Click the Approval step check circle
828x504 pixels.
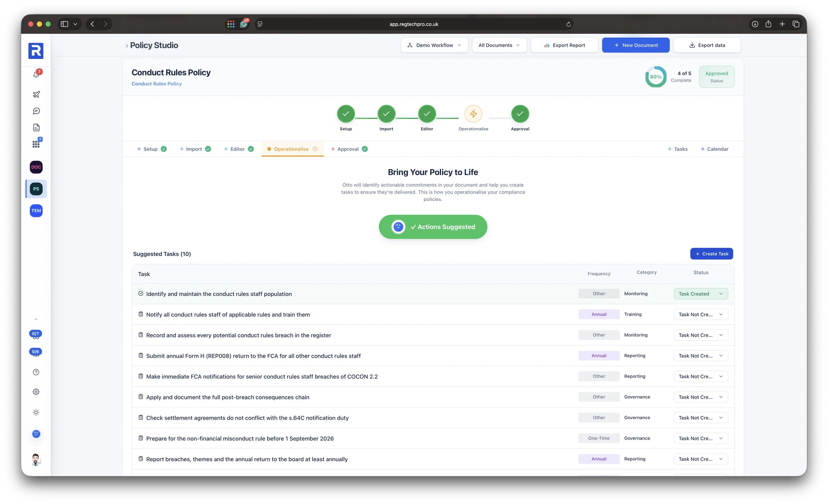(x=520, y=114)
